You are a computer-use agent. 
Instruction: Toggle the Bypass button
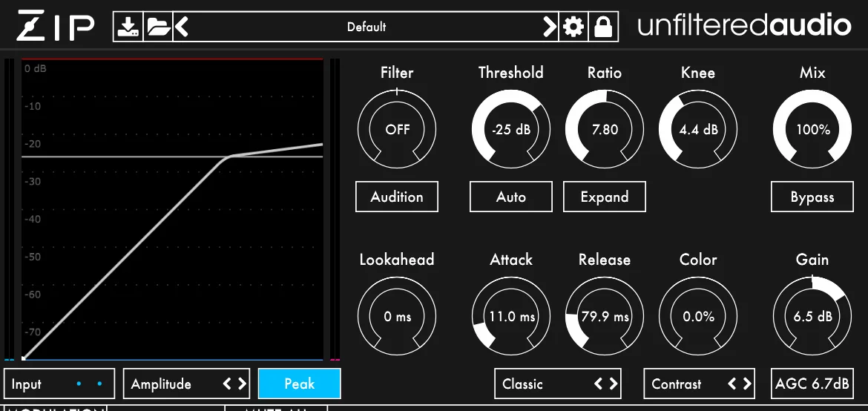(812, 197)
